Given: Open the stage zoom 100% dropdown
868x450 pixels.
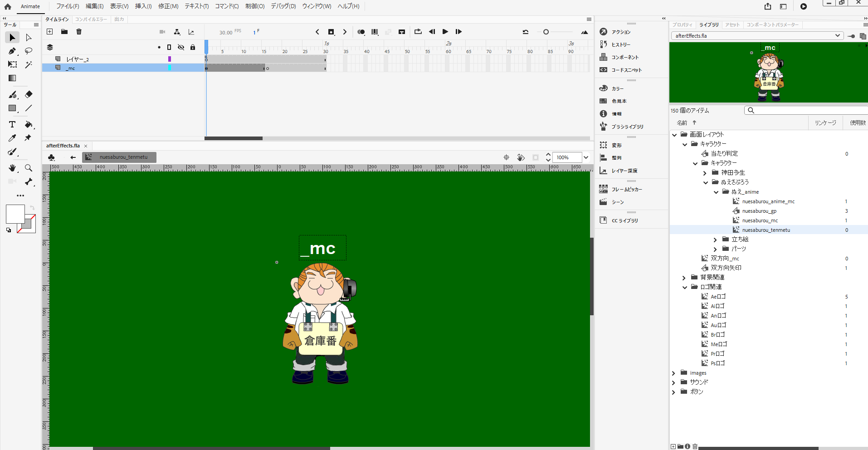Looking at the screenshot, I should tap(586, 157).
